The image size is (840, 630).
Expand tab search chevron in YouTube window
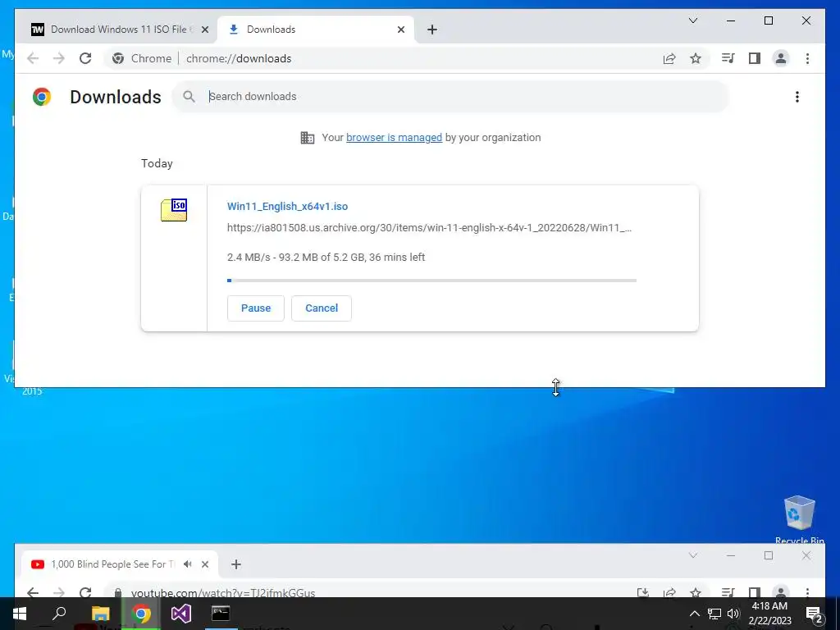pyautogui.click(x=692, y=555)
